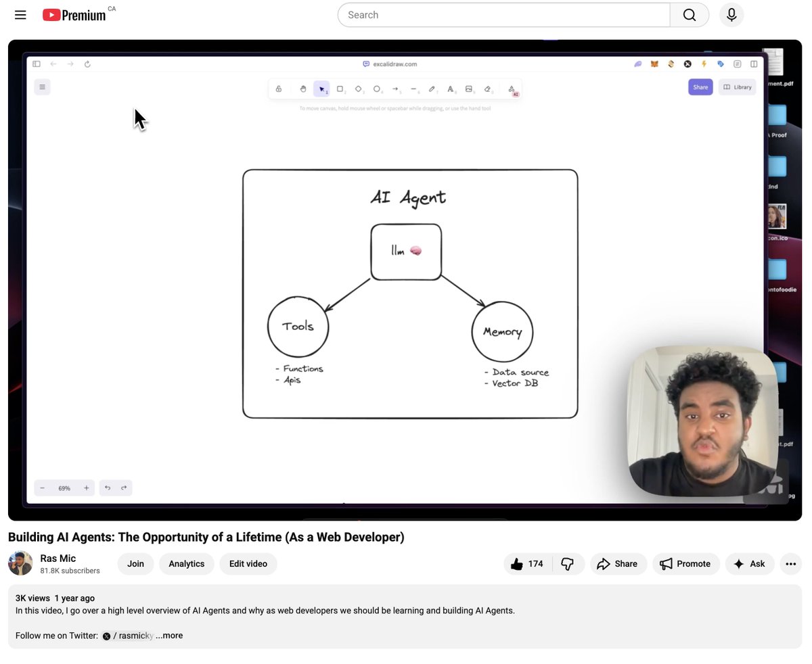Select the Text tool in Excalidraw
The width and height of the screenshot is (812, 664).
(451, 89)
